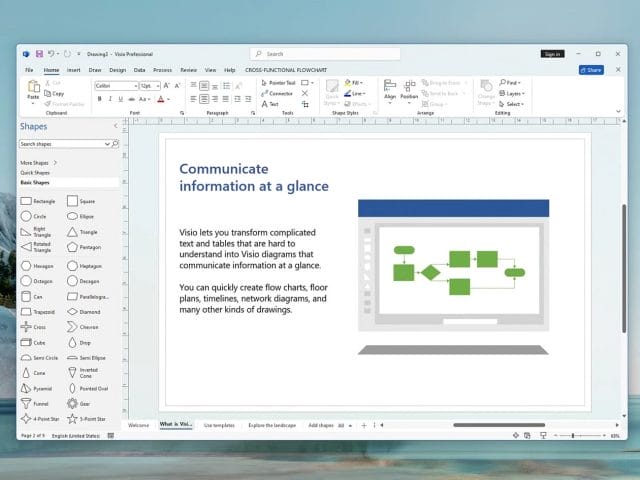This screenshot has height=480, width=640.
Task: Click the Diamond shape in Shapes panel
Action: (x=88, y=311)
